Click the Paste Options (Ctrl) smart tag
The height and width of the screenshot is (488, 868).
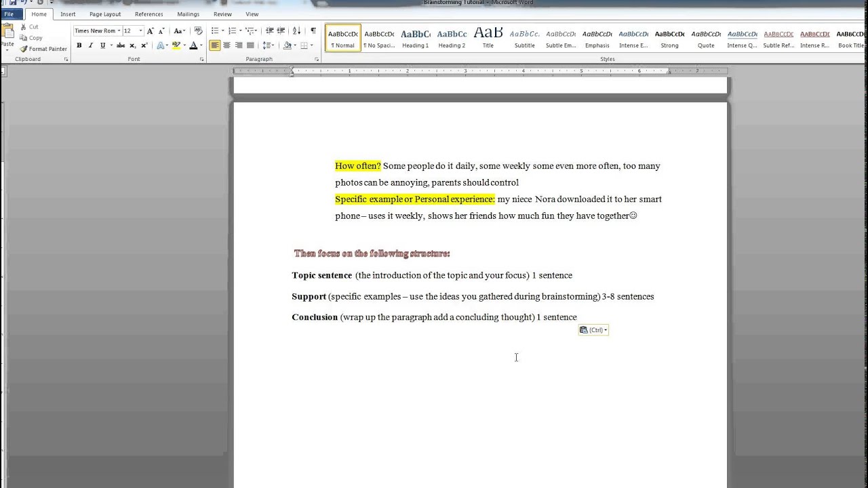click(x=593, y=330)
